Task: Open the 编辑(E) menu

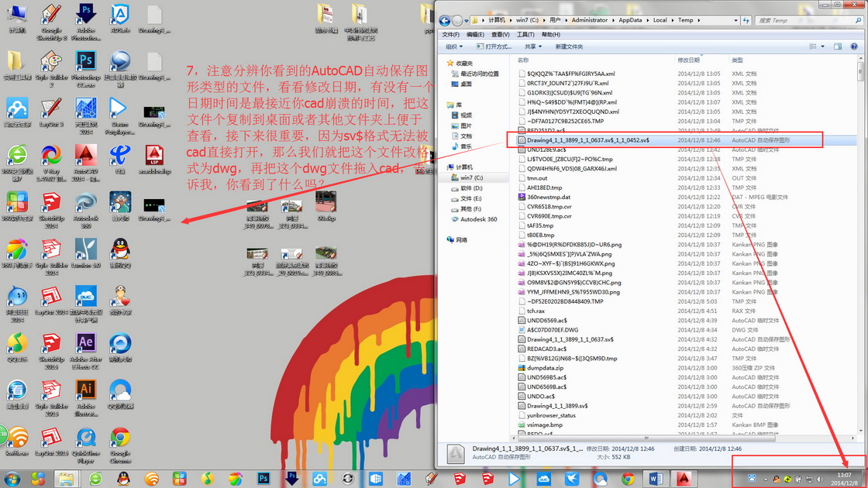Action: (x=476, y=34)
